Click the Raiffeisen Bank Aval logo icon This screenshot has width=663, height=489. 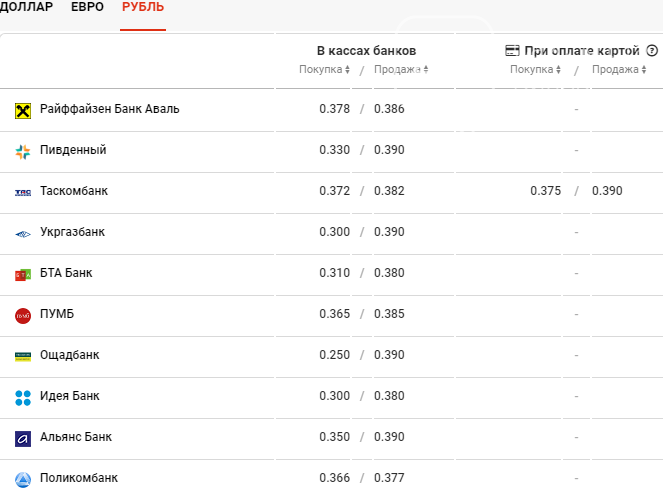pyautogui.click(x=23, y=111)
